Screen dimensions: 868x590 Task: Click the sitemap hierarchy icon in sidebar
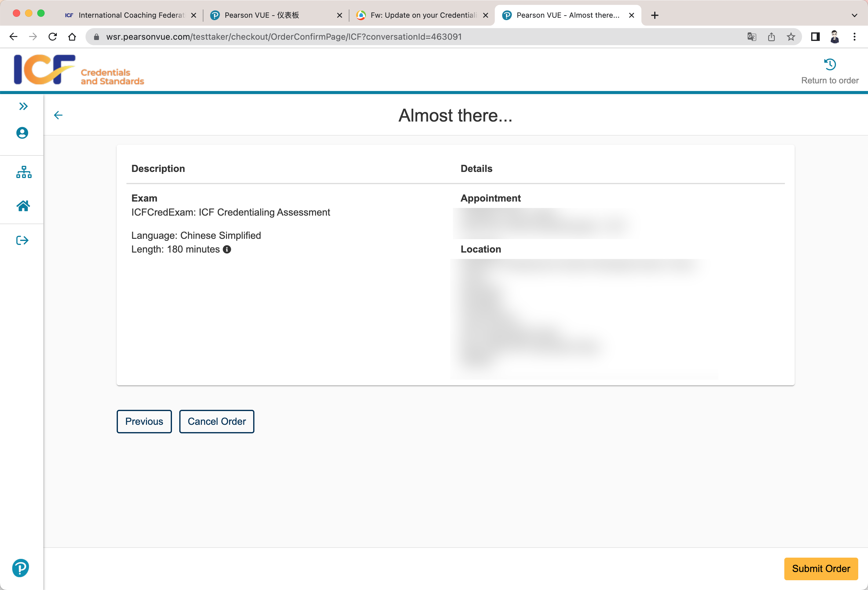(x=24, y=172)
